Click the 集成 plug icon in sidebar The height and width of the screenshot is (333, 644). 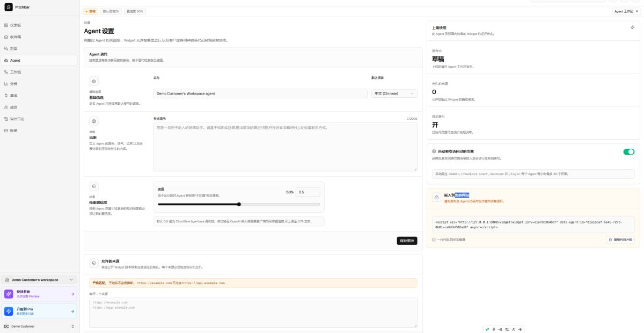pyautogui.click(x=6, y=96)
